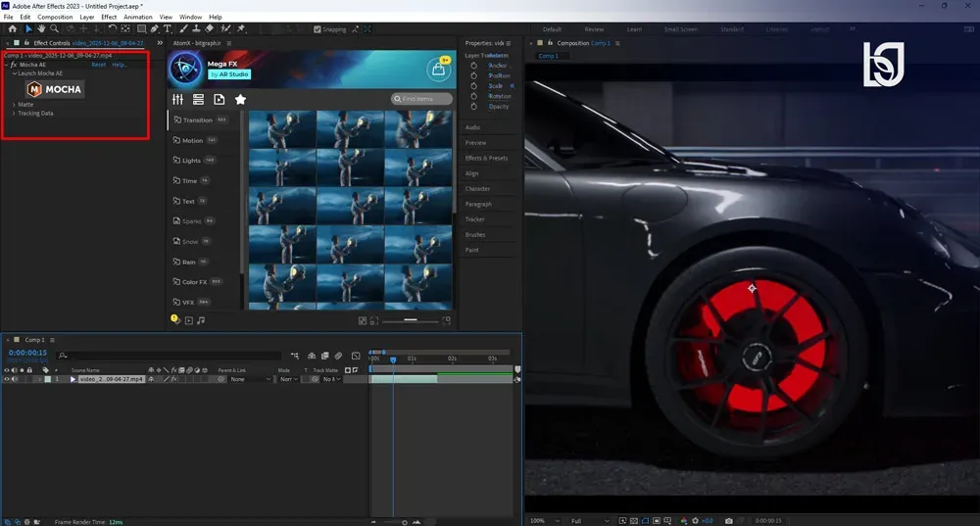Click the Find items search field
This screenshot has width=980, height=526.
[x=421, y=99]
